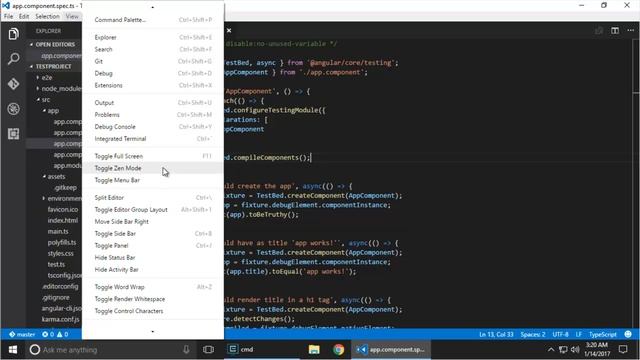Open the Debug activity bar icon
The width and height of the screenshot is (640, 360).
[x=13, y=109]
